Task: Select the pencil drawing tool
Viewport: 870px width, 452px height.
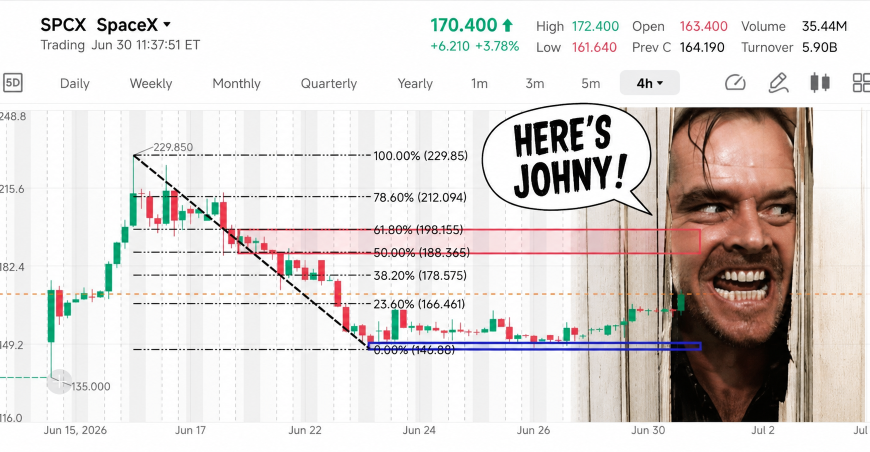Action: 778,83
